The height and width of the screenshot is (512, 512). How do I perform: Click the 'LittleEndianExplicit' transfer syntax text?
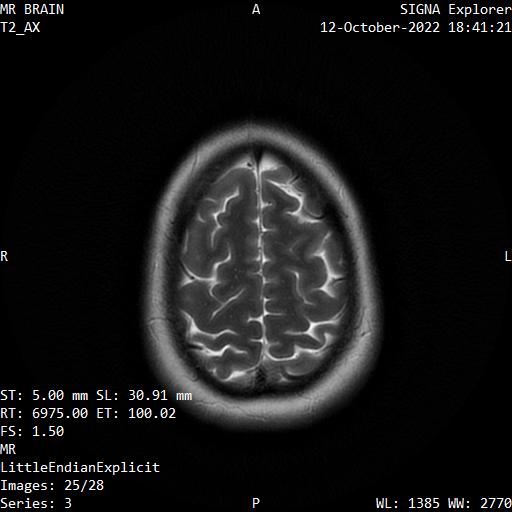coord(80,467)
